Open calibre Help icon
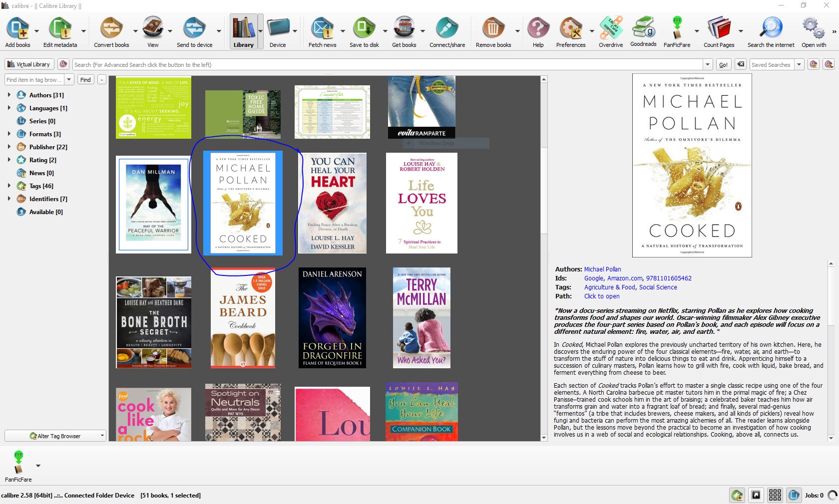 [x=538, y=28]
